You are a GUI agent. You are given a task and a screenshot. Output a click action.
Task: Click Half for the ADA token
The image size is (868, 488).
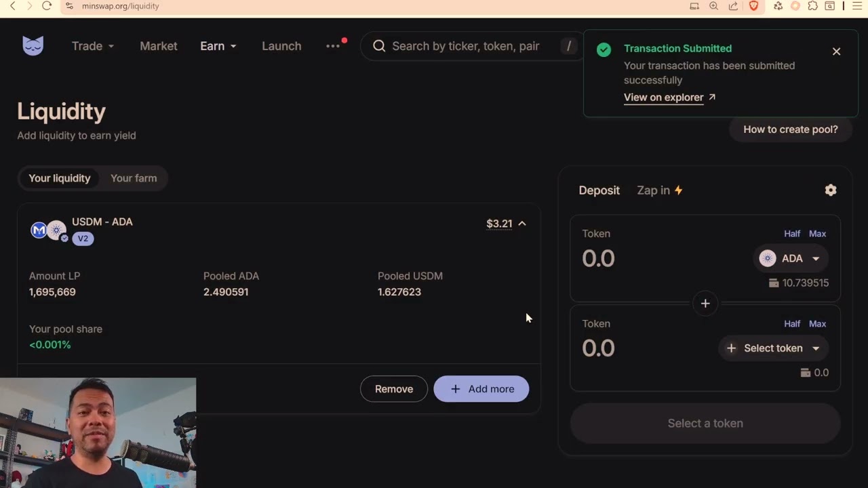[x=792, y=234]
